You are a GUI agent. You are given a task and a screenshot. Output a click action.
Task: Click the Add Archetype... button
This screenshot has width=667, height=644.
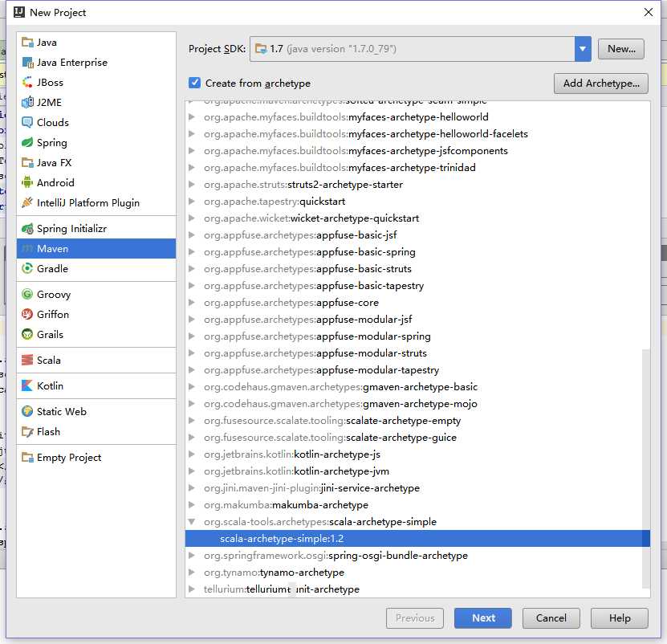tap(600, 84)
